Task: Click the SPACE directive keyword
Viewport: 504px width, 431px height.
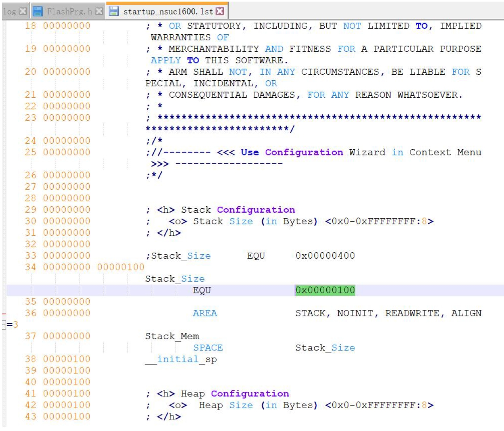Action: 208,348
